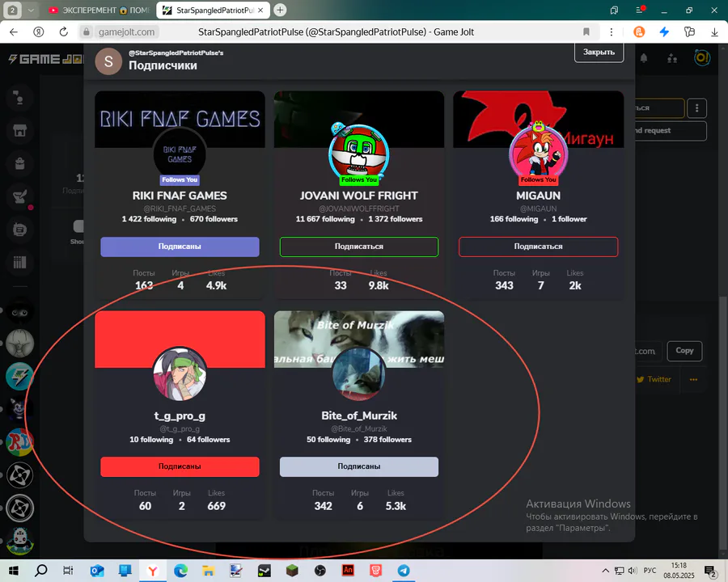Open Microsoft Edge from the taskbar
The width and height of the screenshot is (728, 582).
coord(180,571)
